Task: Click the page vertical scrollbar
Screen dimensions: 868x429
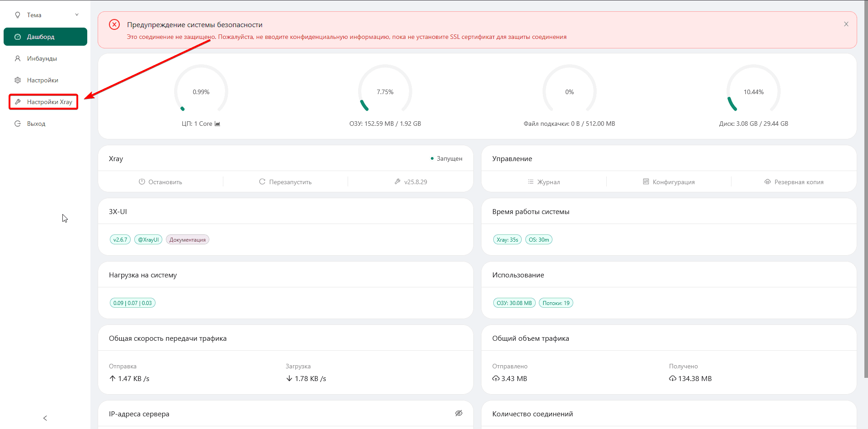Action: [x=865, y=190]
